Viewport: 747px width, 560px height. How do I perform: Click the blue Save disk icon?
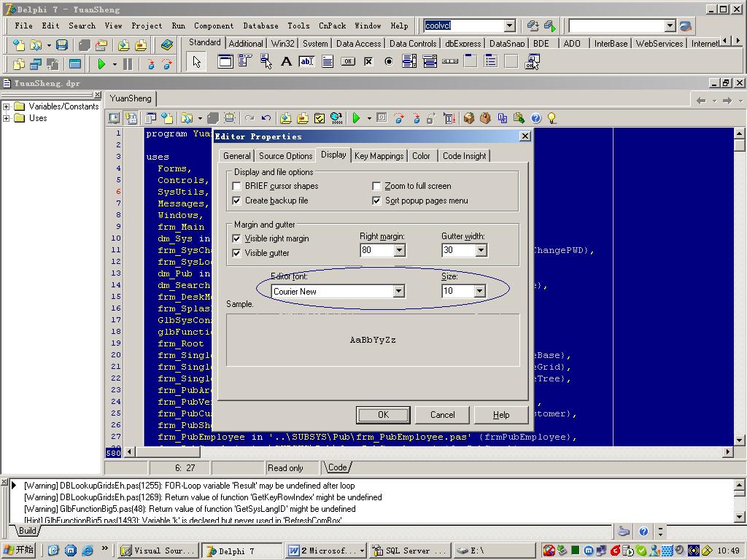62,45
